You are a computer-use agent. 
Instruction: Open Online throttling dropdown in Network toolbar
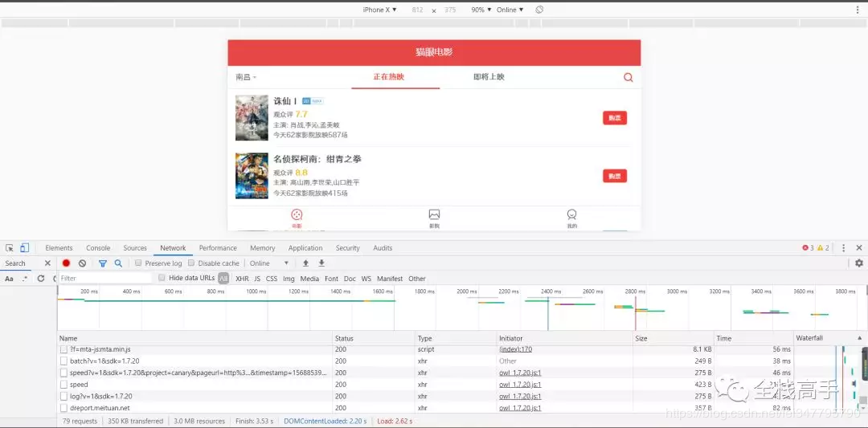click(269, 263)
